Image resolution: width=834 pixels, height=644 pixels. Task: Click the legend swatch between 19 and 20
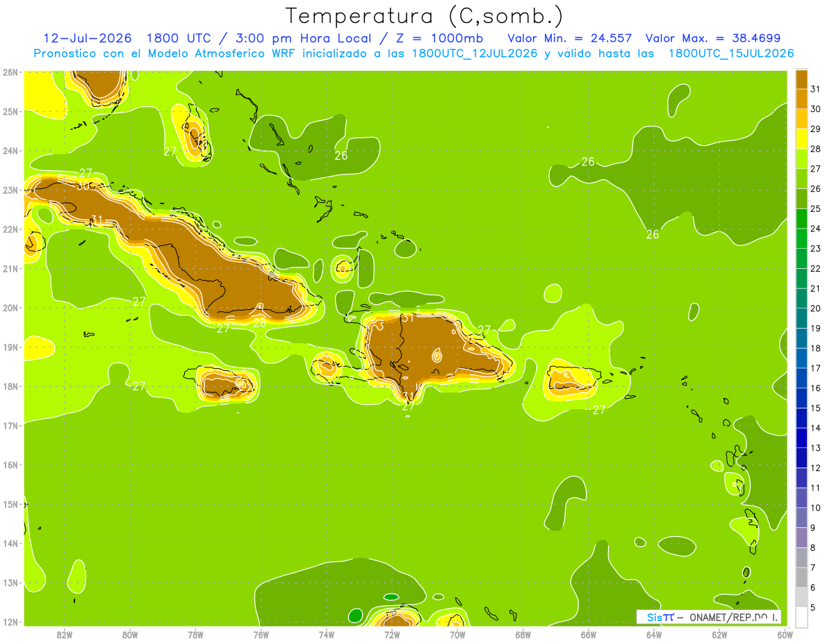point(801,318)
